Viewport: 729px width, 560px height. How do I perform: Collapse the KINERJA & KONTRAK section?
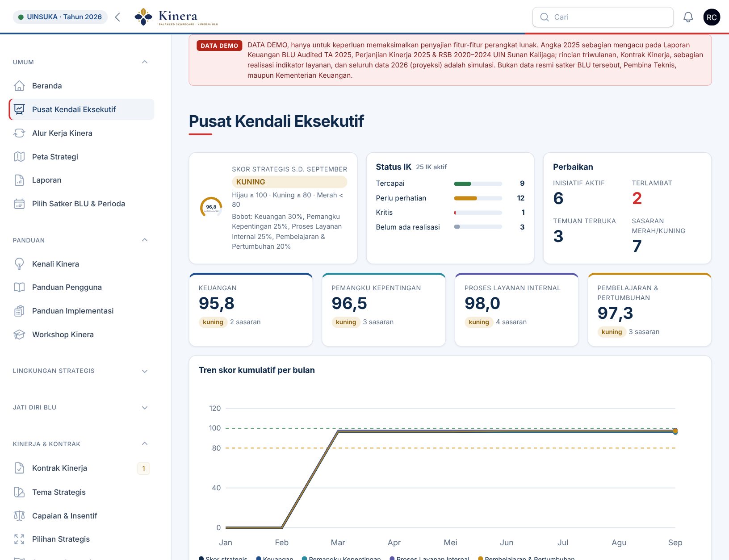click(145, 444)
